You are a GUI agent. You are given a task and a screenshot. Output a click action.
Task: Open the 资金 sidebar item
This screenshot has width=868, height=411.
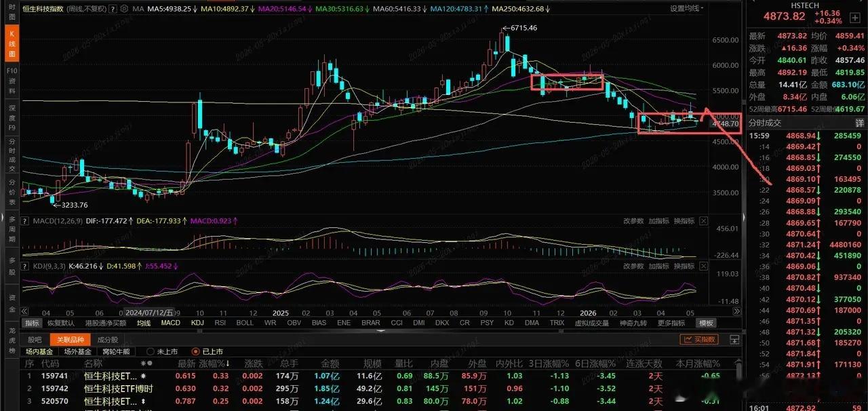coord(12,302)
